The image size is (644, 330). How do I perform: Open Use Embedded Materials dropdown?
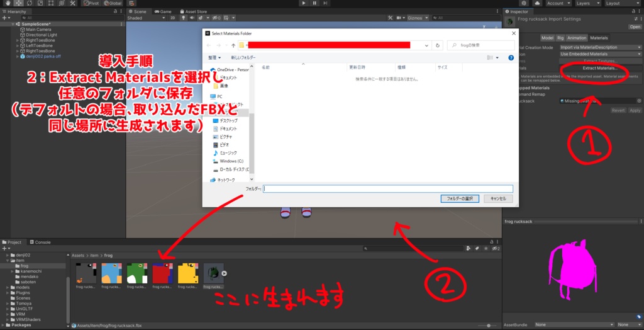pyautogui.click(x=601, y=54)
